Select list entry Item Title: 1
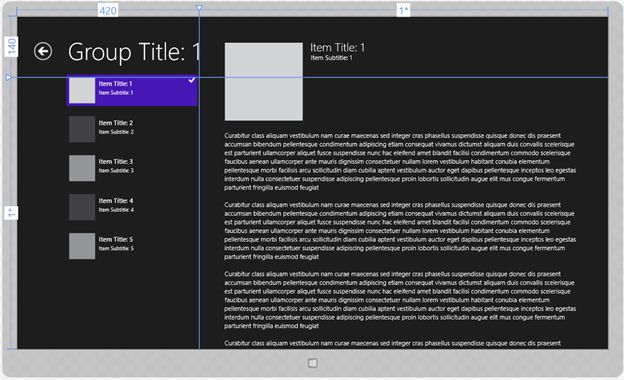Viewport: 624px width, 380px height. pos(132,90)
